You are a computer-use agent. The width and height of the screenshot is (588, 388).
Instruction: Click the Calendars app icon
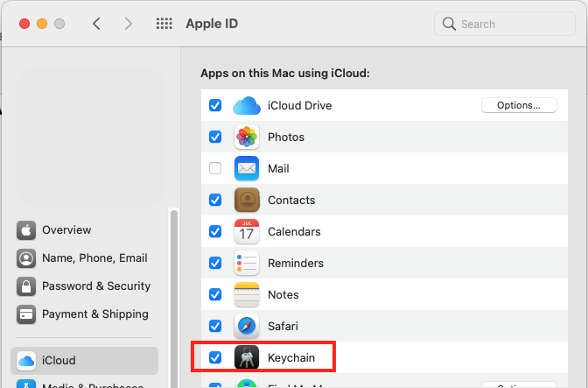(247, 232)
